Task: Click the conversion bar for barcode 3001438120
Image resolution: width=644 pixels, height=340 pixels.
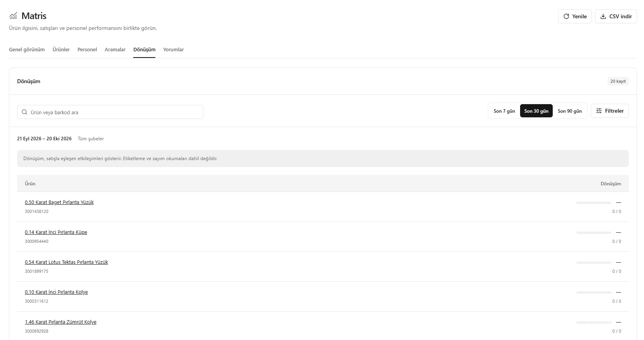Action: pos(594,203)
